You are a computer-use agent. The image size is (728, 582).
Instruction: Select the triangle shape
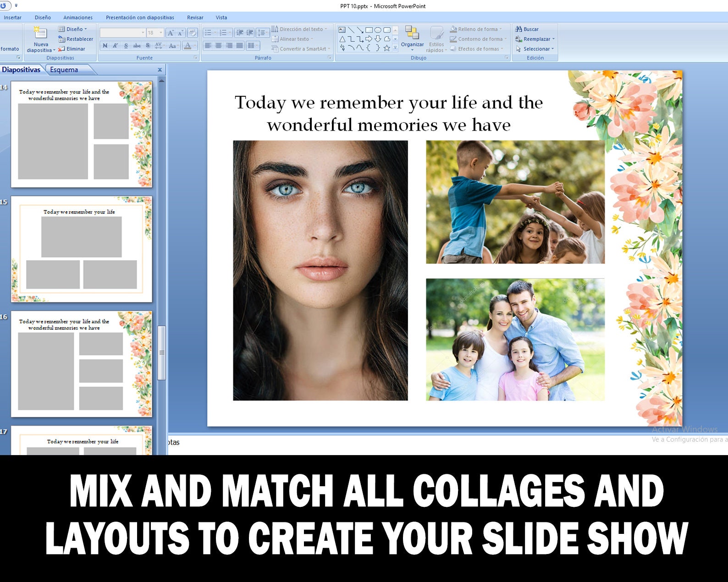click(342, 39)
